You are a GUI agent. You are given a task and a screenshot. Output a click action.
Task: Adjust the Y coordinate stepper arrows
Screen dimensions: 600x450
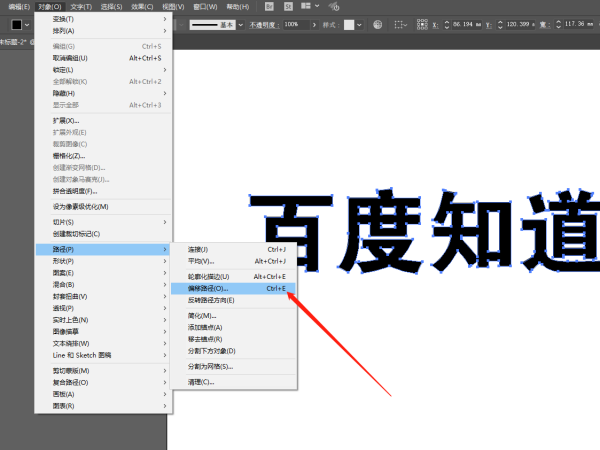pos(500,25)
